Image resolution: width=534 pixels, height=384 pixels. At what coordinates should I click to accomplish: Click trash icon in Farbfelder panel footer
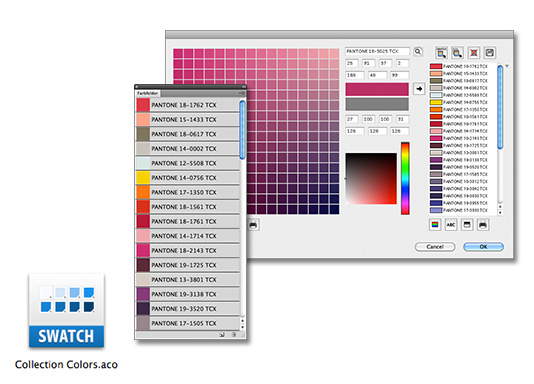[x=234, y=335]
